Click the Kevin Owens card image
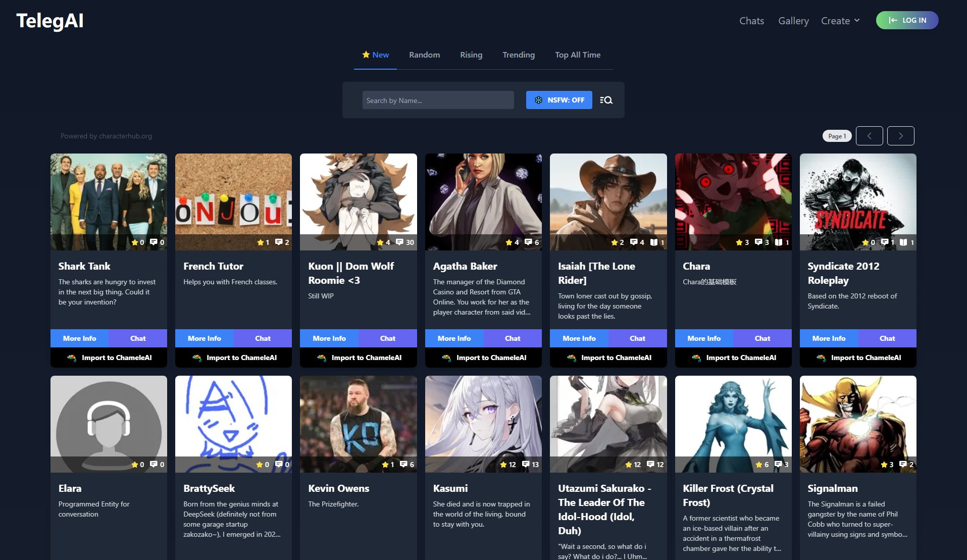 [x=359, y=424]
